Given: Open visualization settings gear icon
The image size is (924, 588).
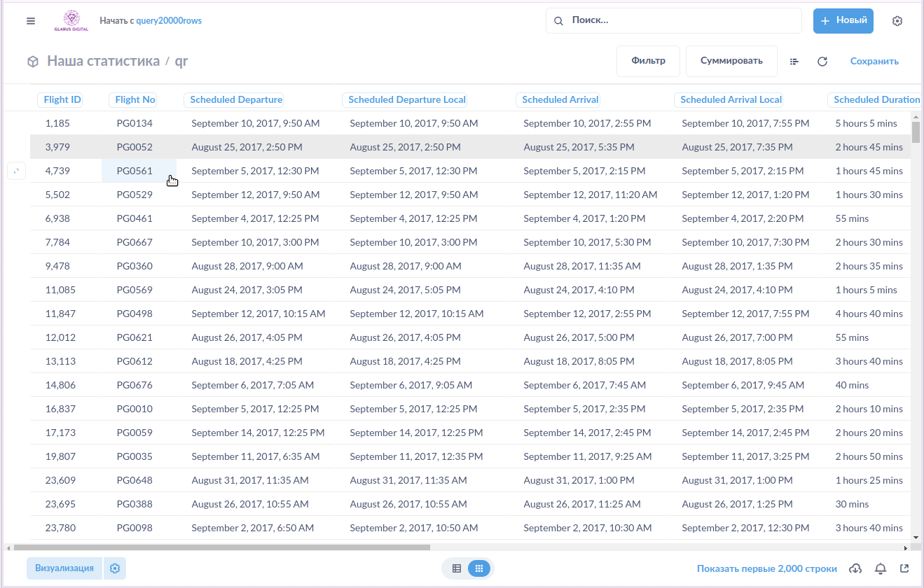Looking at the screenshot, I should tap(115, 568).
